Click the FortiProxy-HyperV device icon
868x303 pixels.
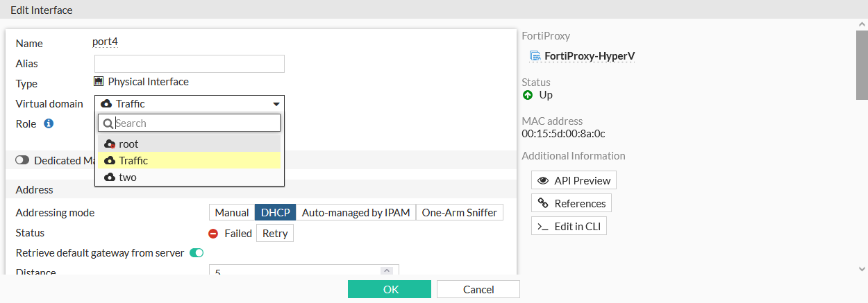coord(535,56)
